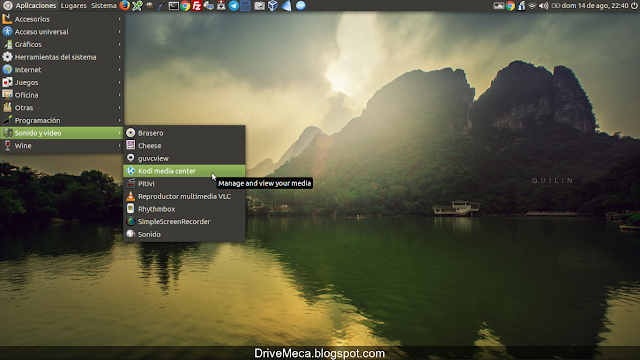Select the Sonido y vídeo category

(62, 133)
